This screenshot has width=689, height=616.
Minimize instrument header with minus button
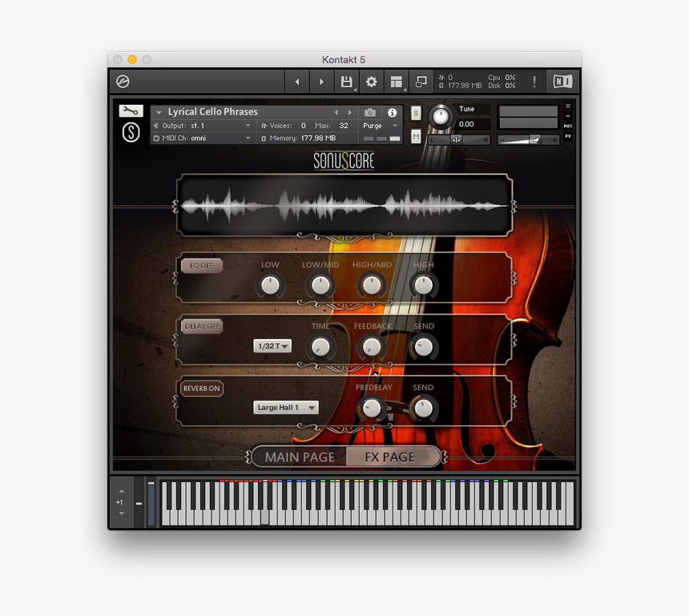point(568,116)
